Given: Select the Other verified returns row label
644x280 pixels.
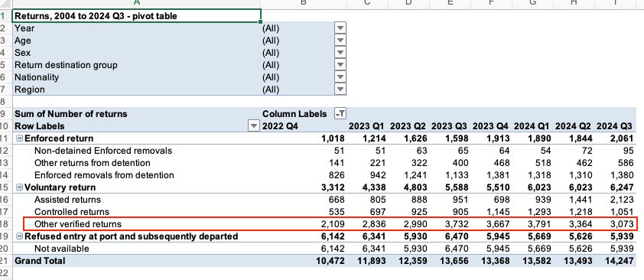Looking at the screenshot, I should (78, 224).
